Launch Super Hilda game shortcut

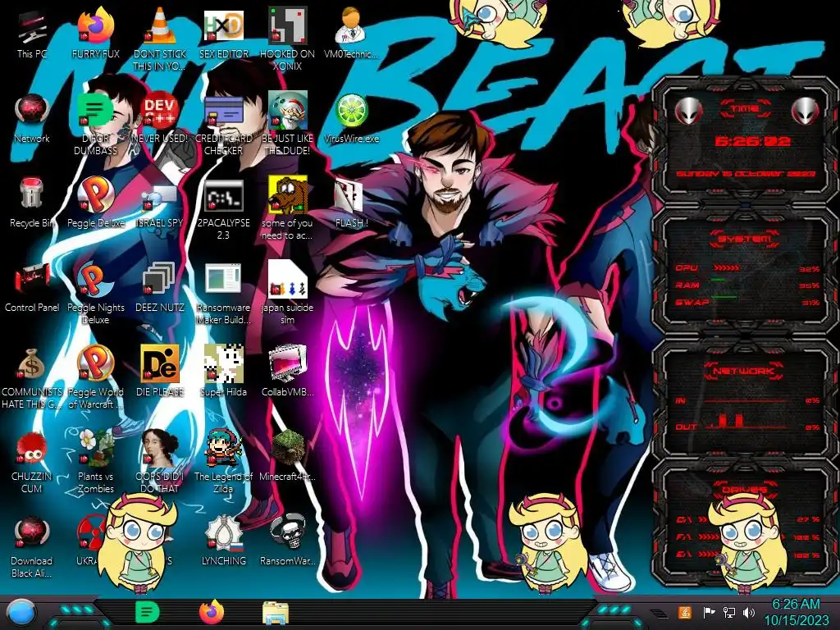tap(223, 372)
